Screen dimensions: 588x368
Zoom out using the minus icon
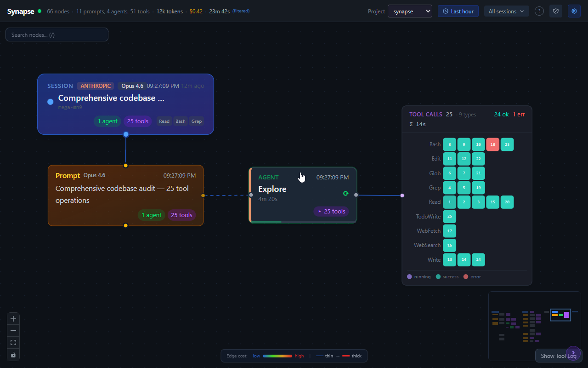tap(13, 330)
